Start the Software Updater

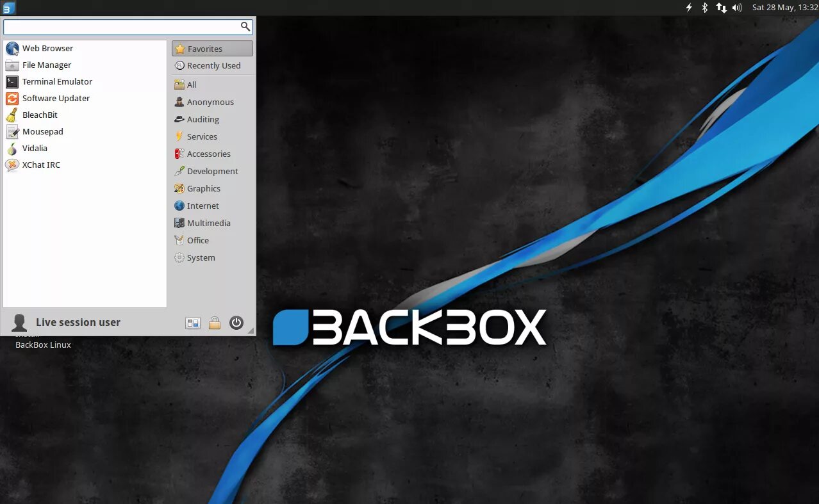coord(85,98)
